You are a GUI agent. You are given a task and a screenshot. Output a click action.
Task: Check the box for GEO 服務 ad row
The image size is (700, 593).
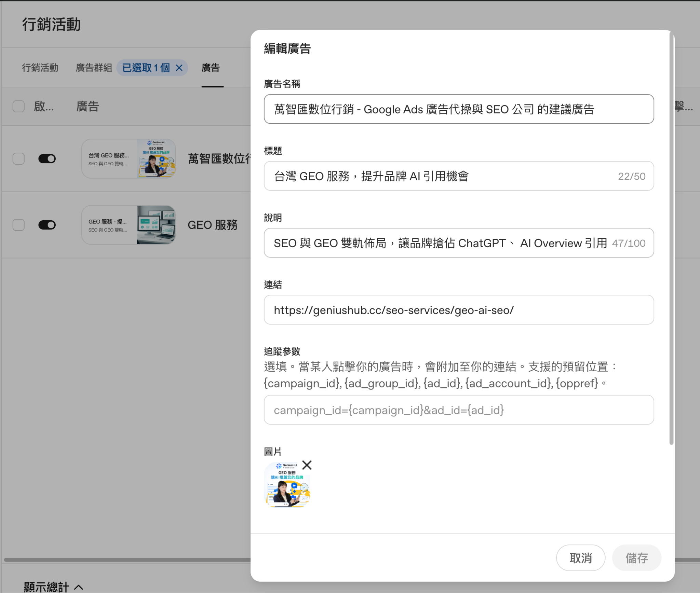tap(18, 225)
